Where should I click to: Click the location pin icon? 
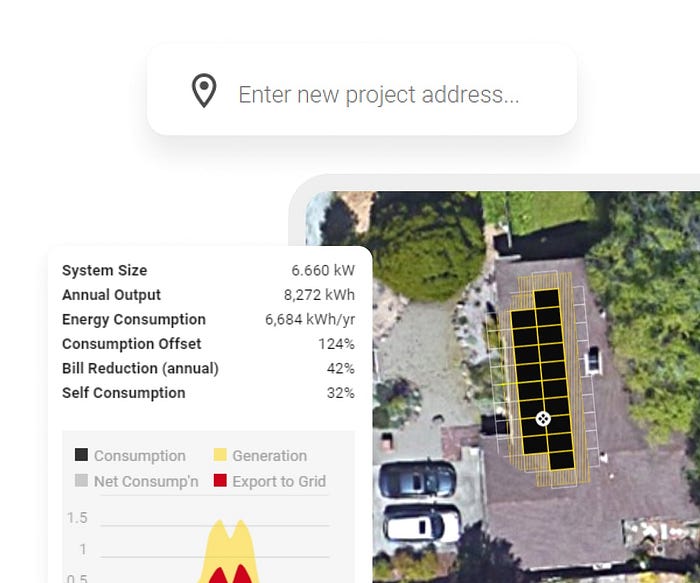[204, 91]
